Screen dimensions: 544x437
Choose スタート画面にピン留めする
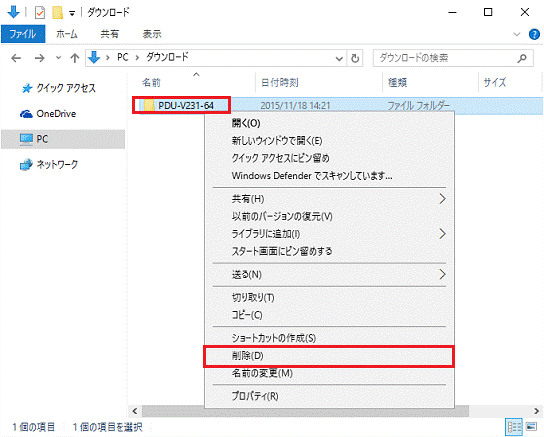(x=329, y=251)
